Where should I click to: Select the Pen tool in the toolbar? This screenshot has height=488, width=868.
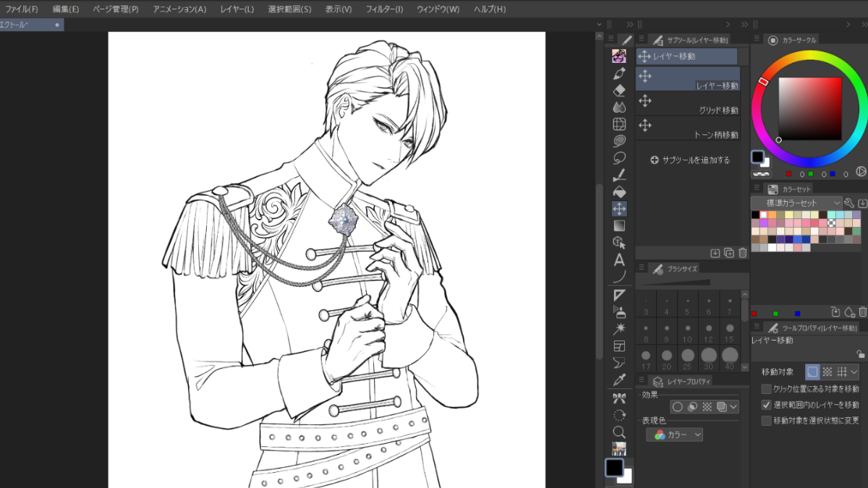tap(619, 74)
